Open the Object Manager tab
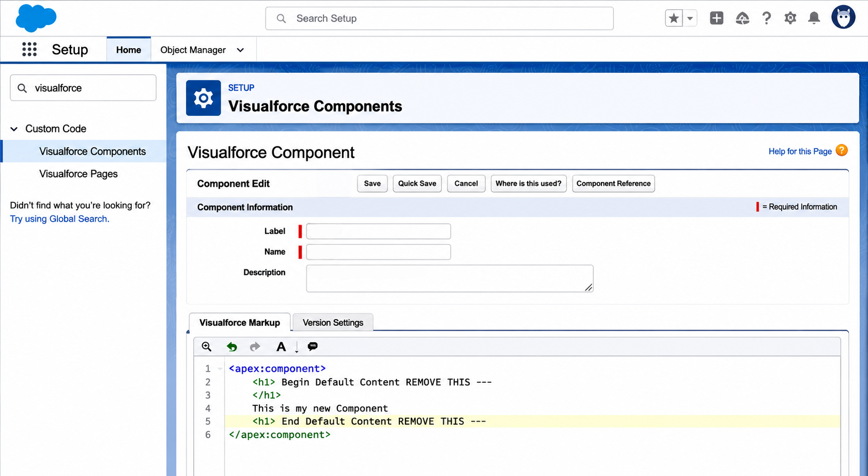Viewport: 868px width, 476px height. pyautogui.click(x=193, y=50)
